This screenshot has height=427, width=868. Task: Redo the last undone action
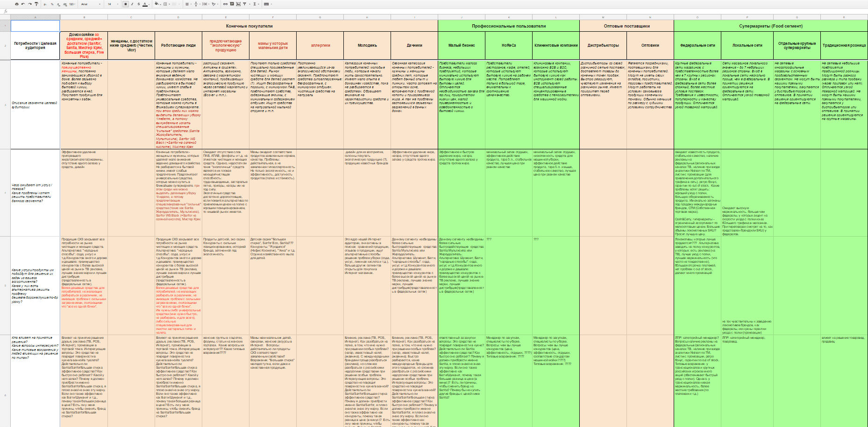30,4
